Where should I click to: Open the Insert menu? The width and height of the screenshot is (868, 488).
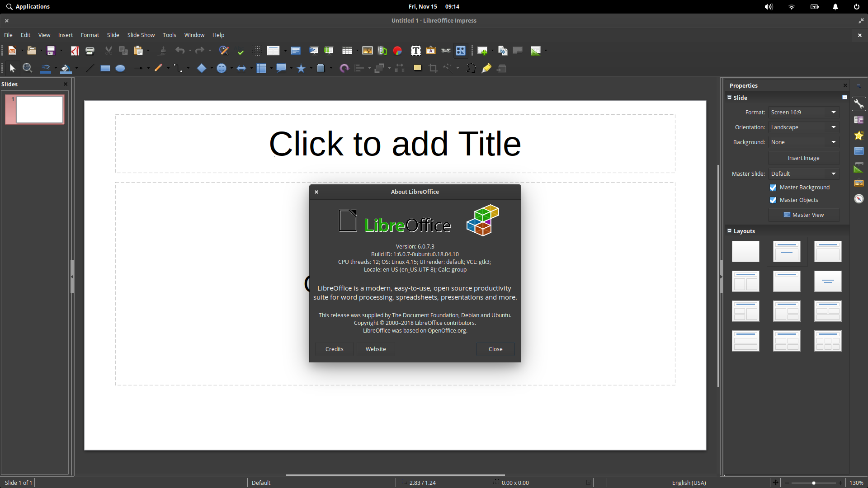coord(66,35)
